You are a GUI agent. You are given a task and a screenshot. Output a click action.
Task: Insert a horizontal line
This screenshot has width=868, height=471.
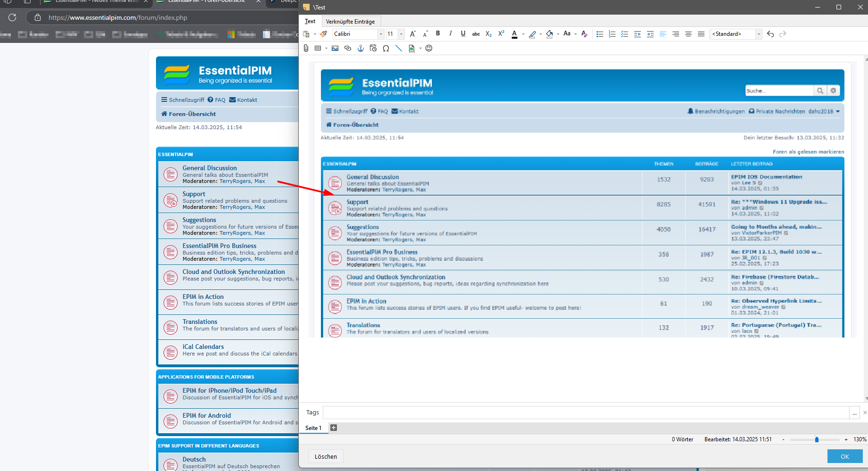tap(399, 48)
